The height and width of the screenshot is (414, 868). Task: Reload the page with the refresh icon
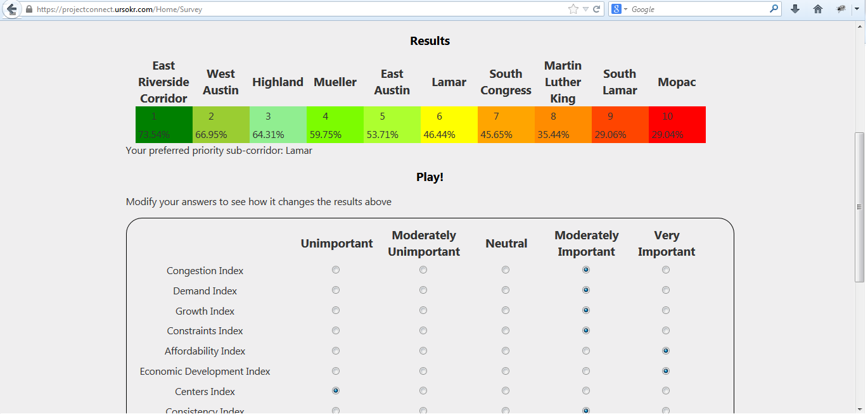596,9
